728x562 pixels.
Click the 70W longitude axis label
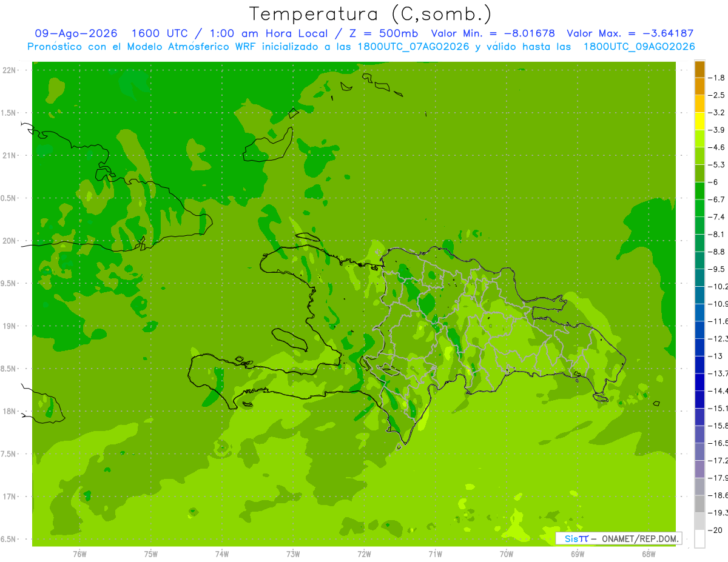point(507,554)
